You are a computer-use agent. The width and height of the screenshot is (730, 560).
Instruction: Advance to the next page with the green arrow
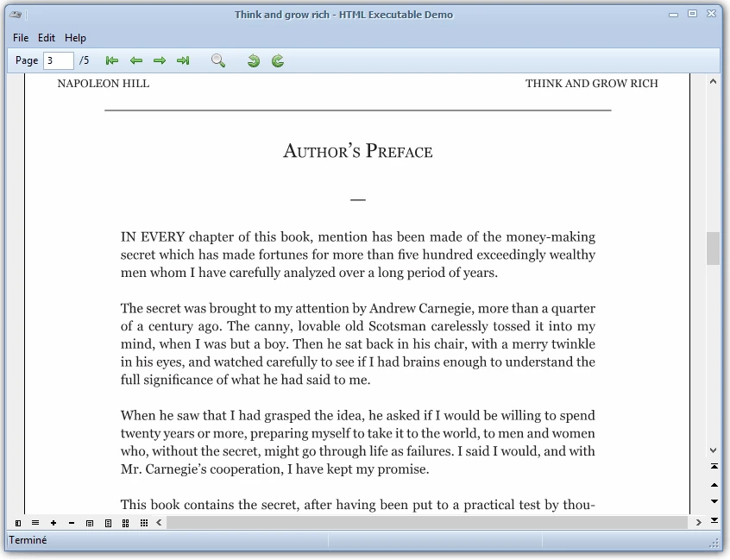click(159, 60)
